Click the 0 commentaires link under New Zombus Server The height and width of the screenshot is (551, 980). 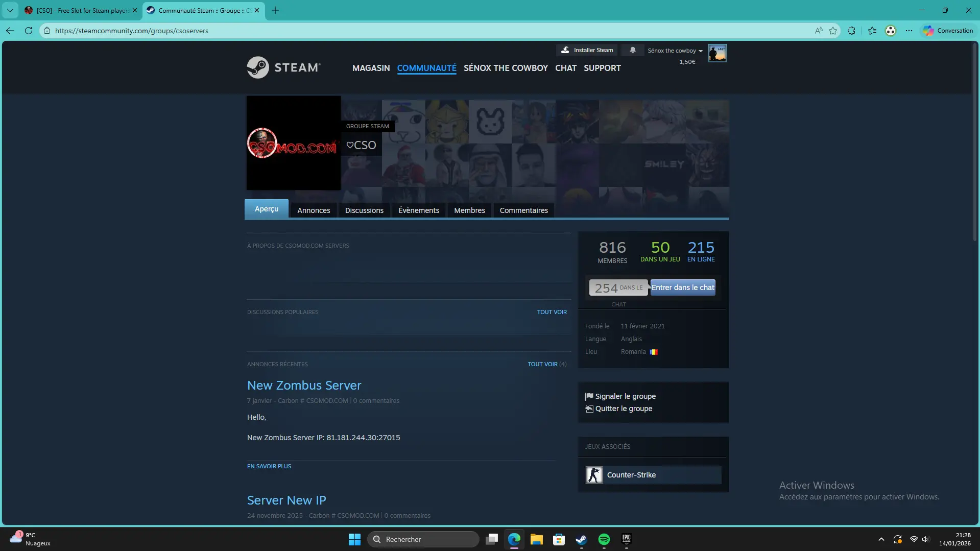point(376,401)
